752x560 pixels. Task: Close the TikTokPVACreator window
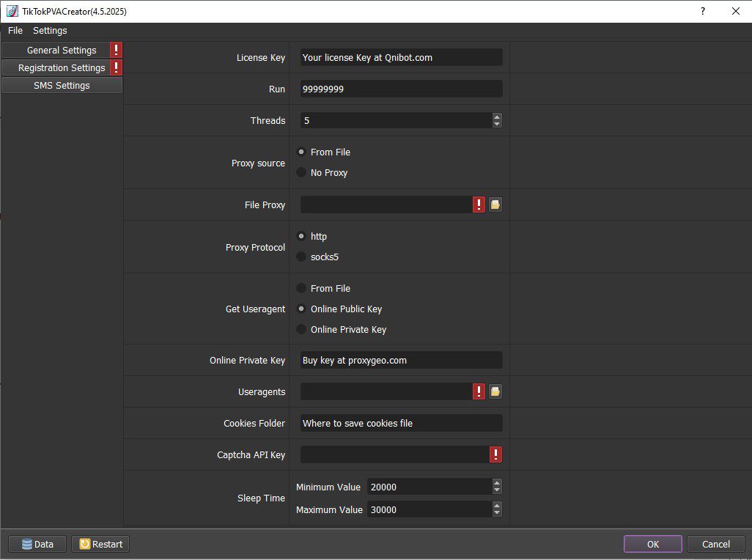[736, 11]
